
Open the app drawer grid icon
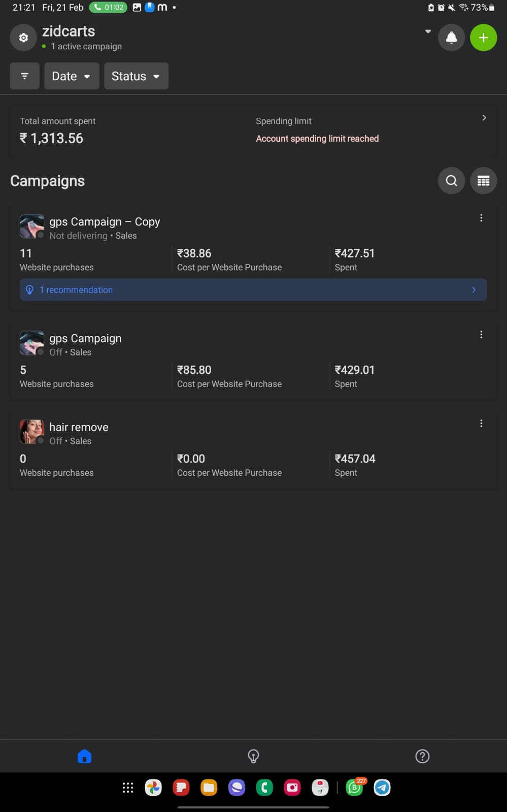[x=128, y=788]
